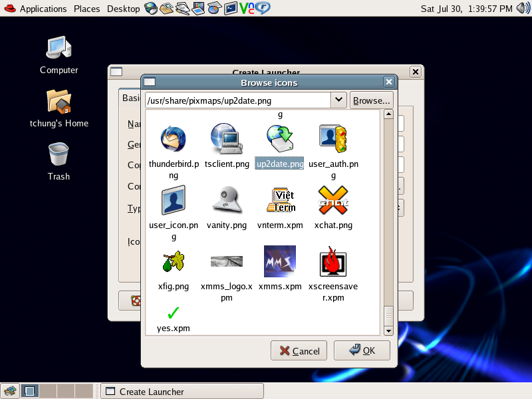The width and height of the screenshot is (532, 399).
Task: Open Create Launcher window menu button
Action: pos(116,72)
